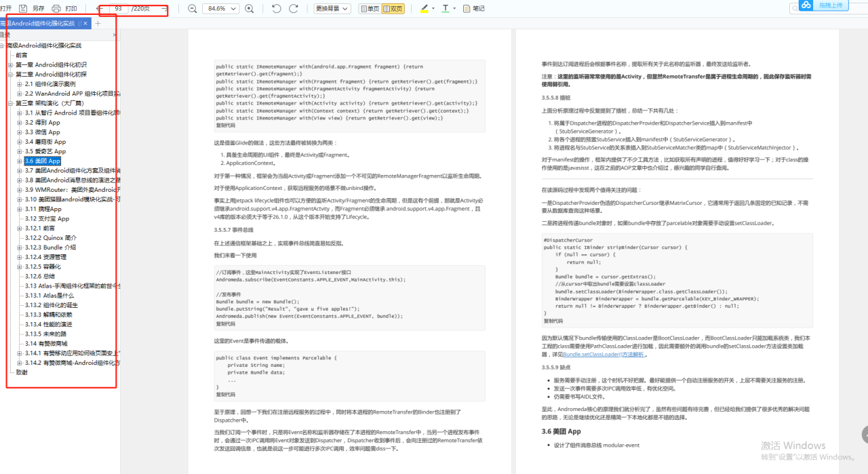Viewport: 868px width, 474px height.
Task: Select 3.6 美团 App outline entry
Action: coord(42,161)
